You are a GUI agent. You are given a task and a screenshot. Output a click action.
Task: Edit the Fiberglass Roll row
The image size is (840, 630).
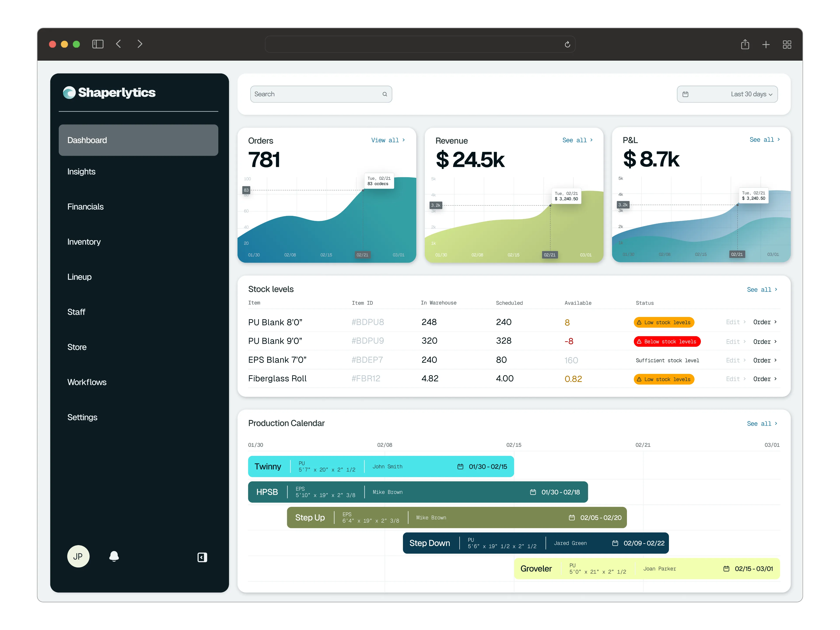(736, 379)
